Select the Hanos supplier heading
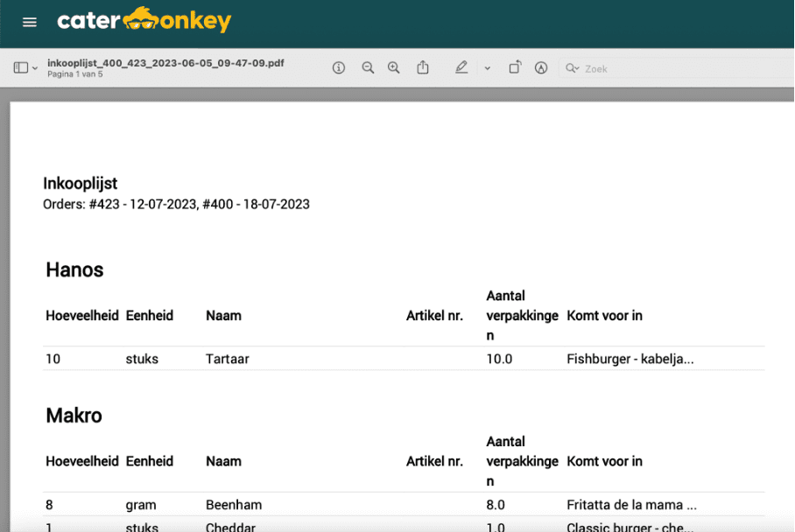This screenshot has width=795, height=532. tap(74, 269)
